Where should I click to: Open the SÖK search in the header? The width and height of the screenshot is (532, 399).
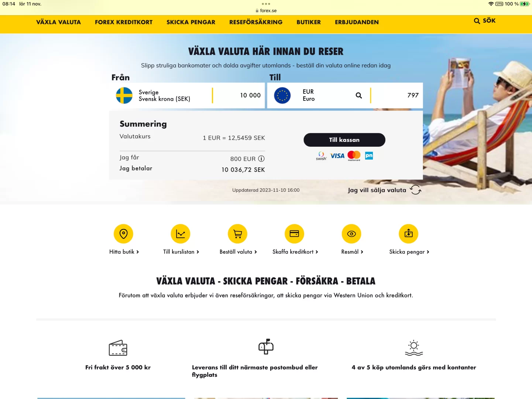pyautogui.click(x=485, y=21)
